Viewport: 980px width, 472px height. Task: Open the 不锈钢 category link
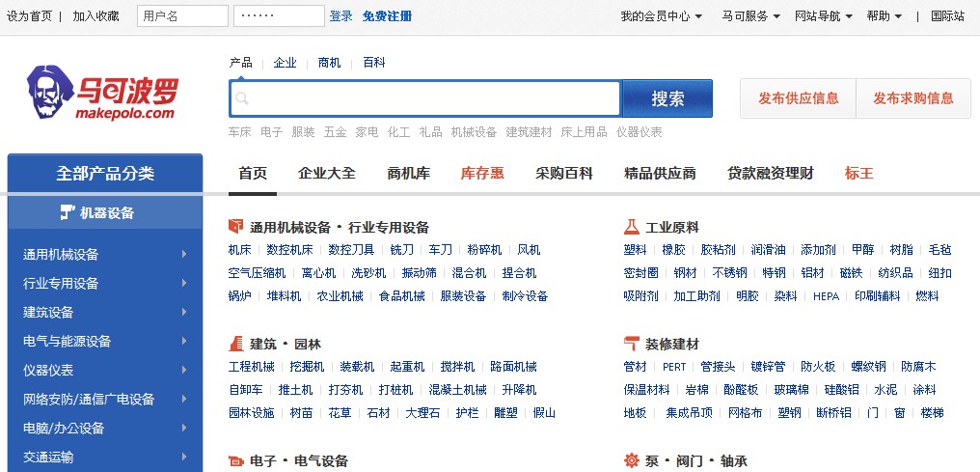point(729,273)
